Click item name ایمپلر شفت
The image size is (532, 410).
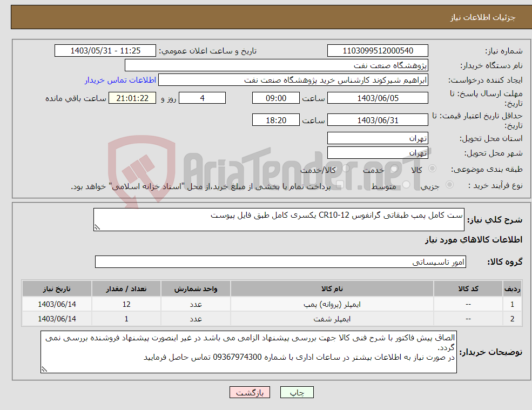point(332,319)
